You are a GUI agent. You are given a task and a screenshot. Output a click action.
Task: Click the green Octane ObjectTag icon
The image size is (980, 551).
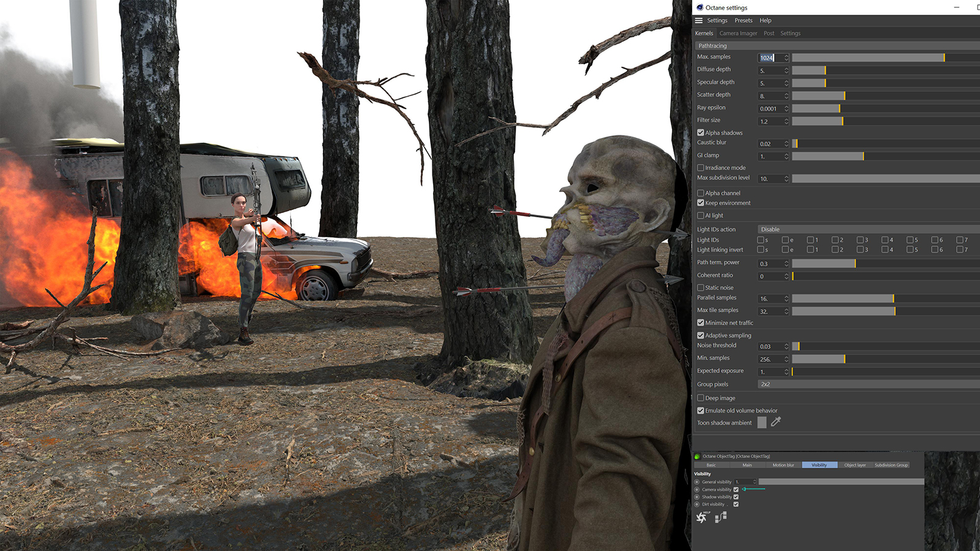pyautogui.click(x=697, y=456)
